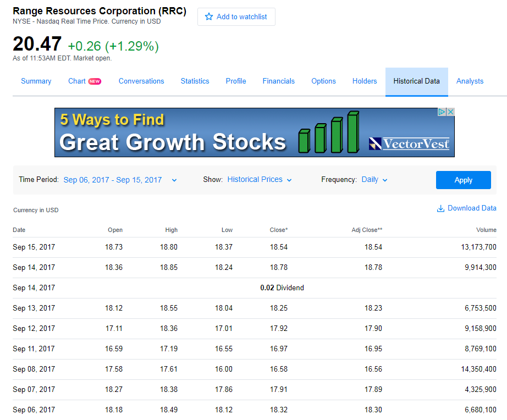This screenshot has width=507, height=420.
Task: Click the High column header
Action: [172, 230]
